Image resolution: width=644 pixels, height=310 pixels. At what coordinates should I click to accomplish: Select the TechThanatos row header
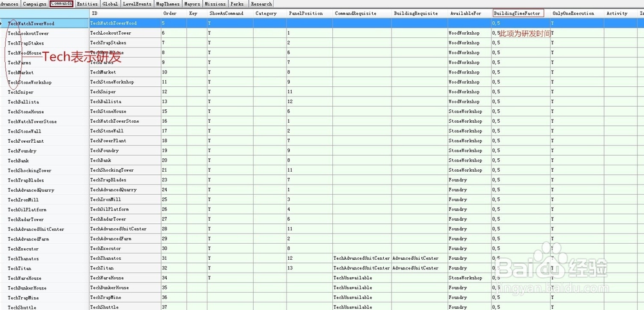pos(44,259)
